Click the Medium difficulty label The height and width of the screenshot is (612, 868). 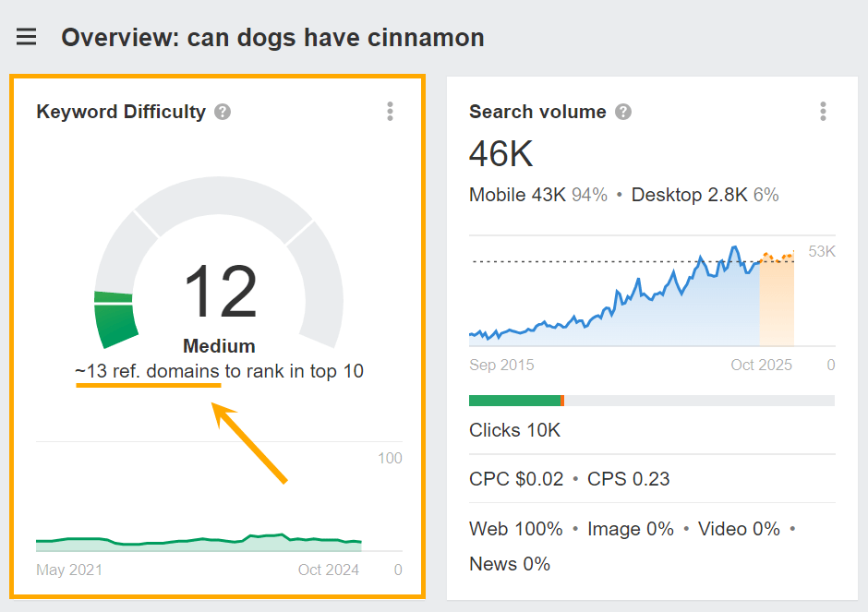coord(220,345)
